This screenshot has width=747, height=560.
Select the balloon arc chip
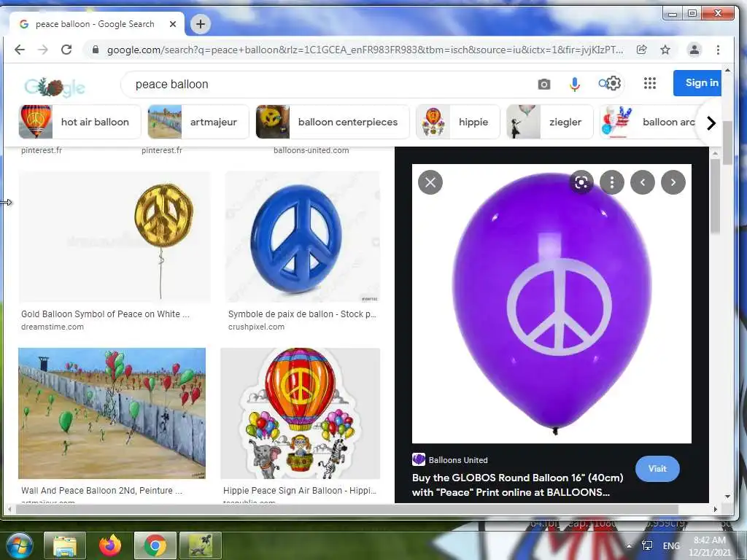pyautogui.click(x=648, y=122)
